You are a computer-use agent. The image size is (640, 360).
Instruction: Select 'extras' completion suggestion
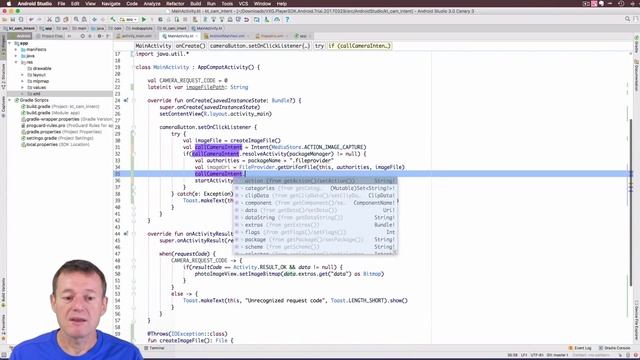315,225
